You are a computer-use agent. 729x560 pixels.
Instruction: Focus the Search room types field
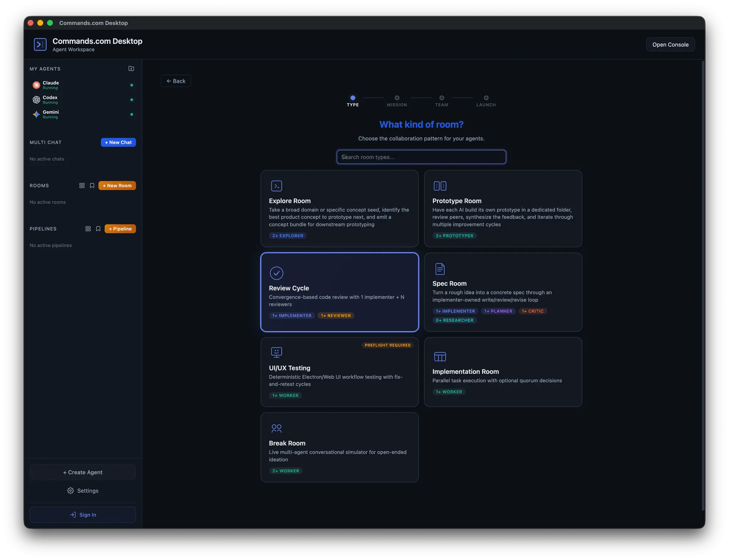(x=421, y=157)
